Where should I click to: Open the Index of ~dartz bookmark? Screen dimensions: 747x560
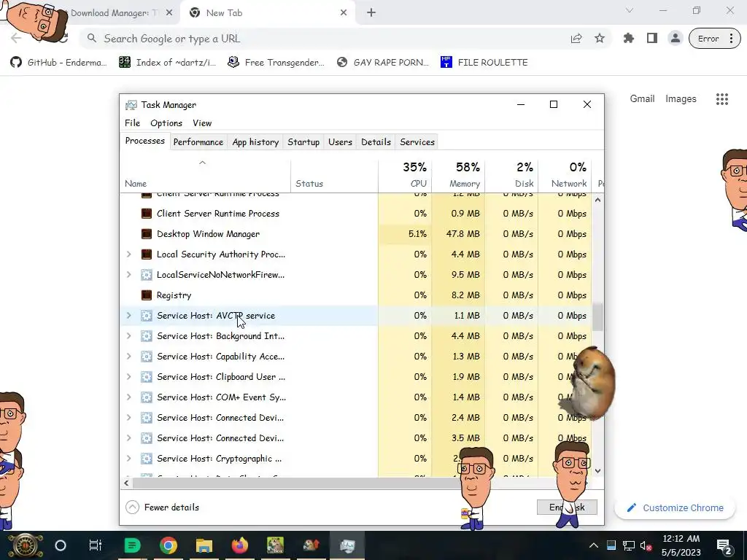[x=167, y=63]
